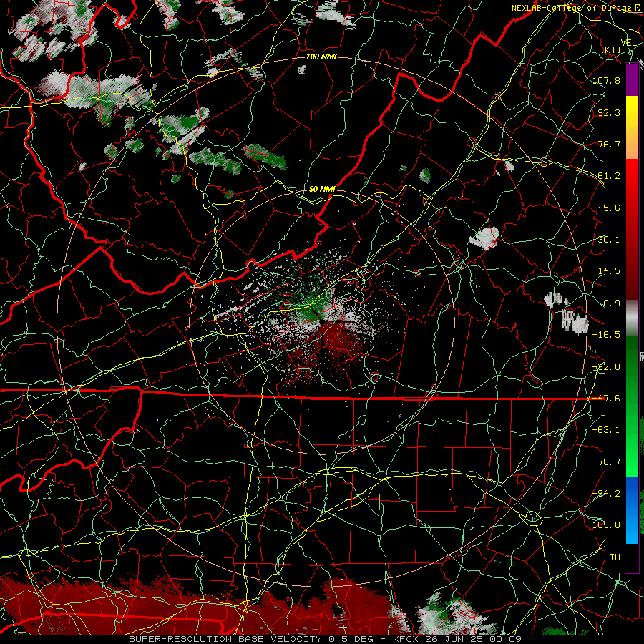The image size is (644, 644).
Task: Select the 92.3 legend value
Action: pyautogui.click(x=609, y=112)
